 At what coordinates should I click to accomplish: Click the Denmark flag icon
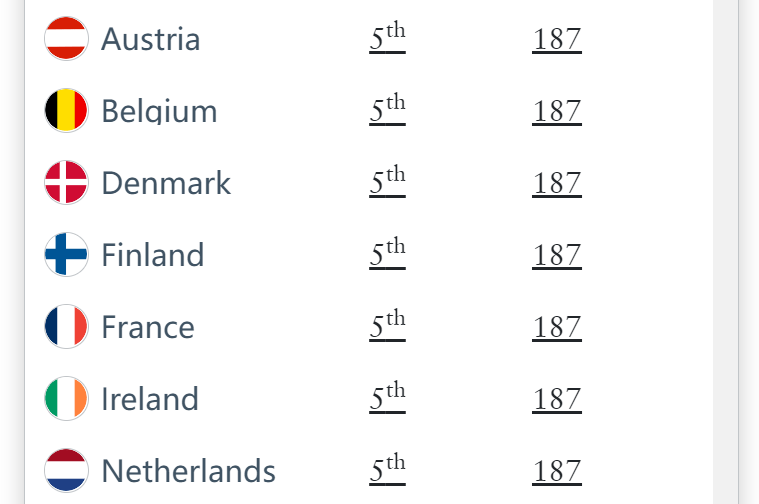pos(67,183)
